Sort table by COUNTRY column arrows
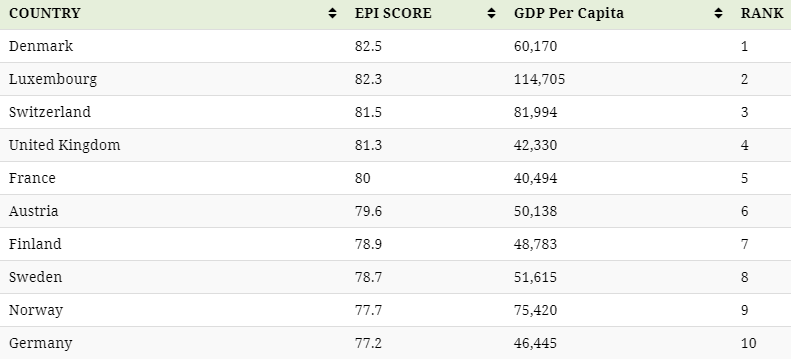 tap(332, 13)
